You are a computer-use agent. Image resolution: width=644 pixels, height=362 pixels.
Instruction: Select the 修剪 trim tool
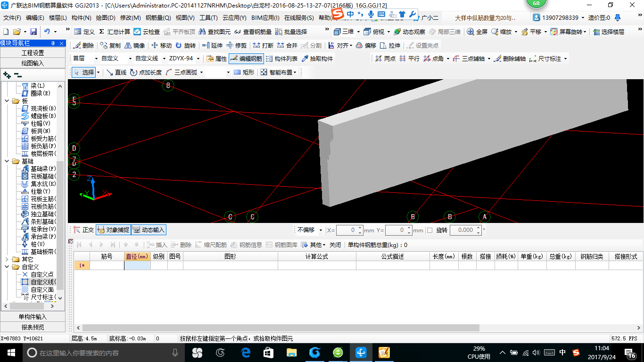click(x=236, y=46)
